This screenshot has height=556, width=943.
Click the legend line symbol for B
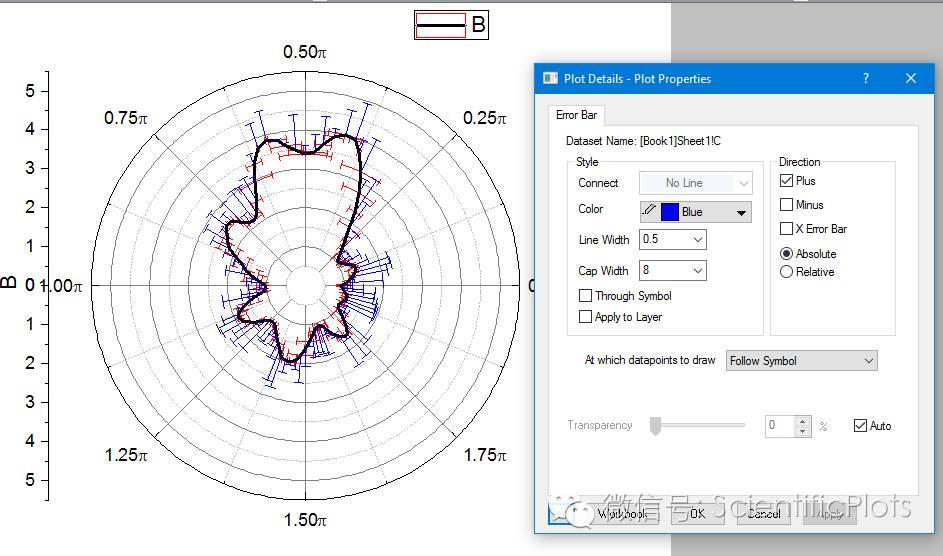pyautogui.click(x=441, y=25)
